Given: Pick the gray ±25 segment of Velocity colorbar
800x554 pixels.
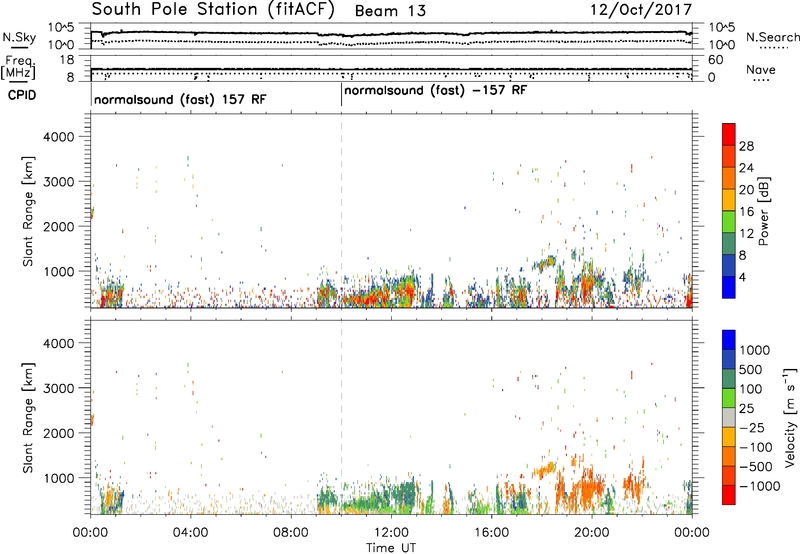Looking at the screenshot, I should 729,418.
